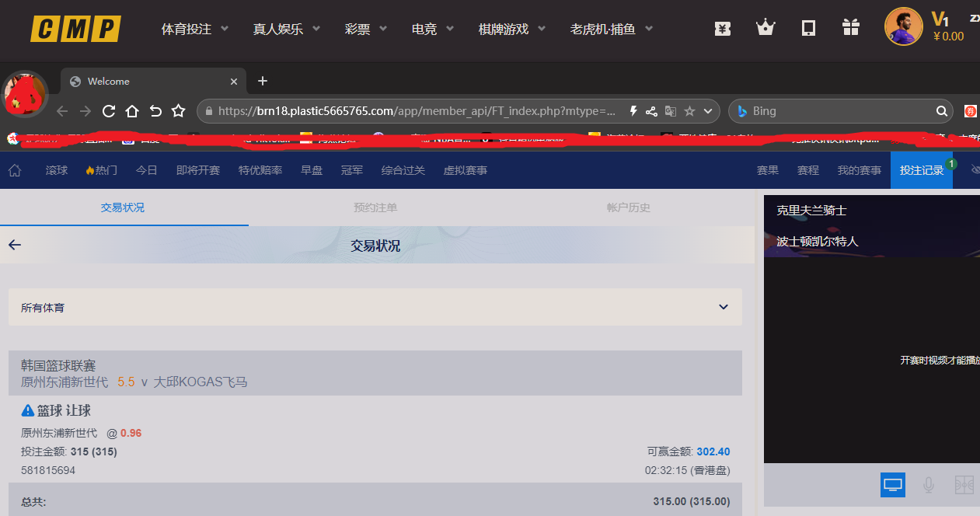Screen dimensions: 980x516
Task: Switch to the 预约注单 tab
Action: pos(375,207)
